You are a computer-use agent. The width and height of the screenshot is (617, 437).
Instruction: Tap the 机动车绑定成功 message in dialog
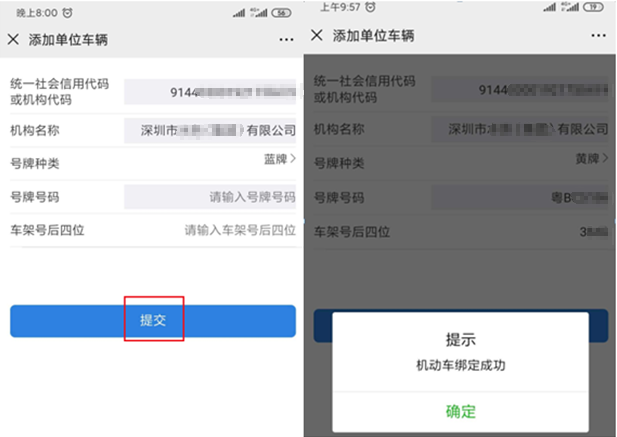pyautogui.click(x=460, y=365)
